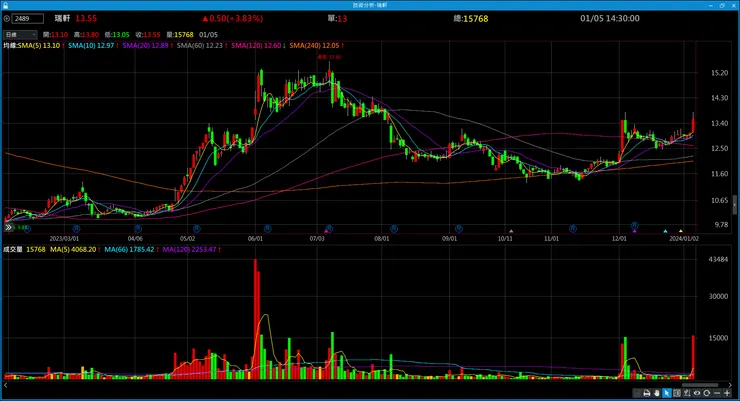The image size is (740, 401).
Task: Select the arrow pointer tool
Action: point(667,393)
